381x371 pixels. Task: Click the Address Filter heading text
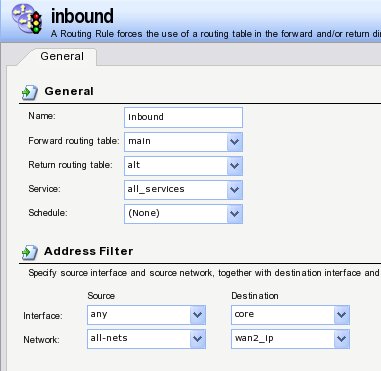pyautogui.click(x=88, y=251)
